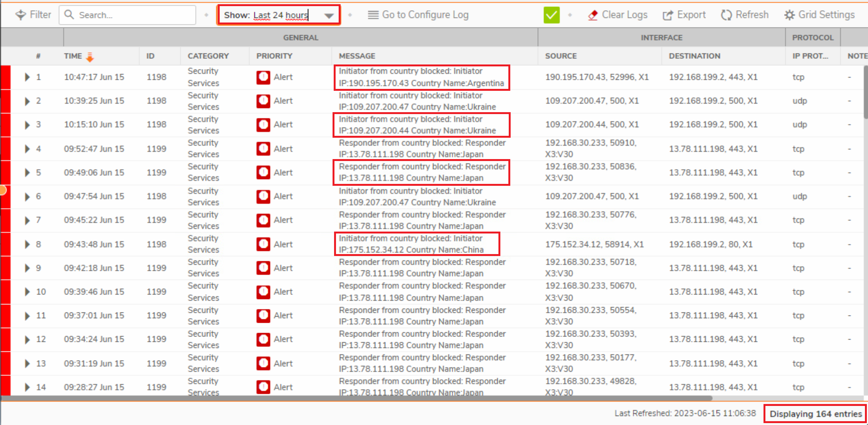The image size is (868, 425).
Task: Click Go to Configure Log link
Action: pos(425,15)
